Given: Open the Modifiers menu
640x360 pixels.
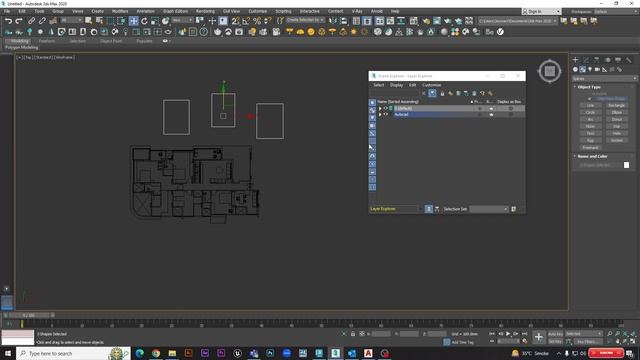Looking at the screenshot, I should tap(120, 11).
